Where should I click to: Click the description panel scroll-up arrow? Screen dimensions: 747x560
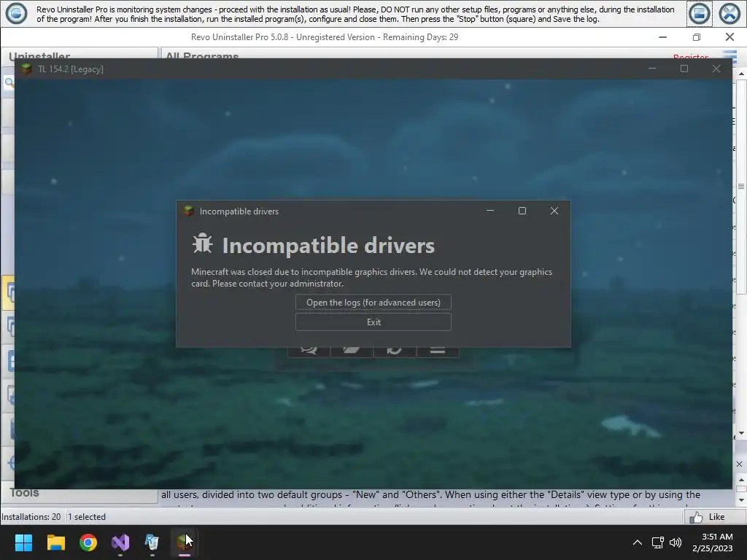pos(741,479)
